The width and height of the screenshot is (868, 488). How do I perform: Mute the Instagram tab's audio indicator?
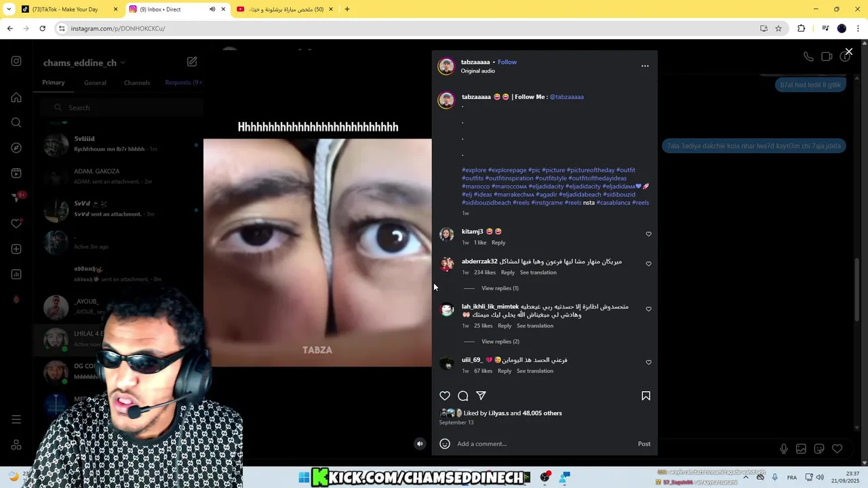point(212,9)
